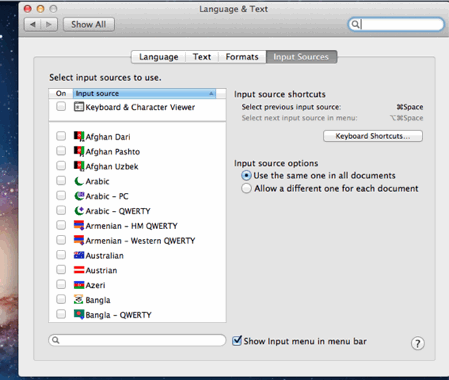Select the Input Sources tab
This screenshot has width=449, height=380.
point(301,57)
